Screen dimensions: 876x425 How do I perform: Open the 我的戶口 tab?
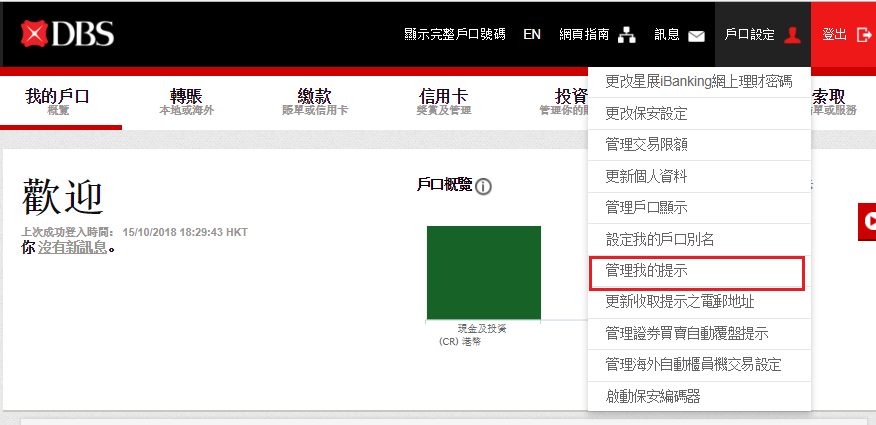click(x=58, y=101)
